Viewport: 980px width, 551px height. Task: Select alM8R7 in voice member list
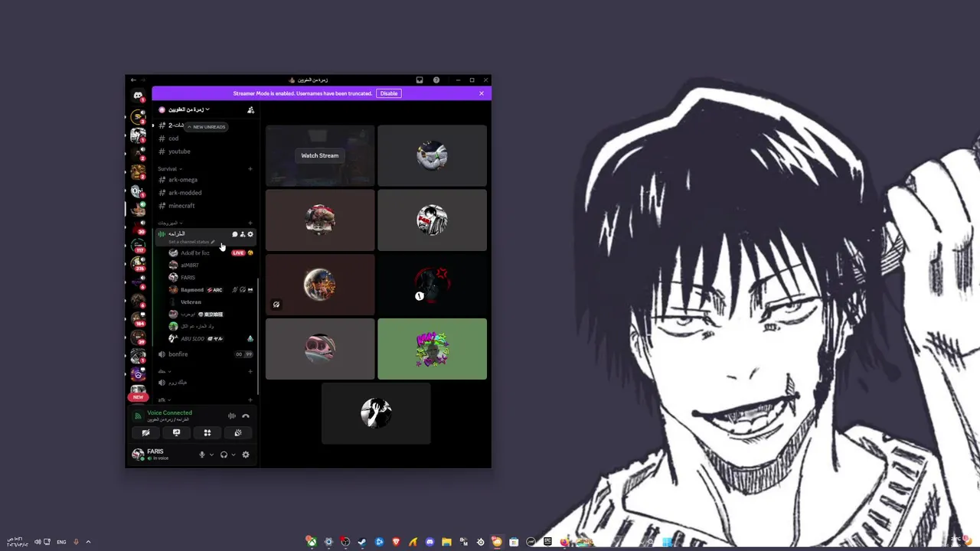click(190, 266)
